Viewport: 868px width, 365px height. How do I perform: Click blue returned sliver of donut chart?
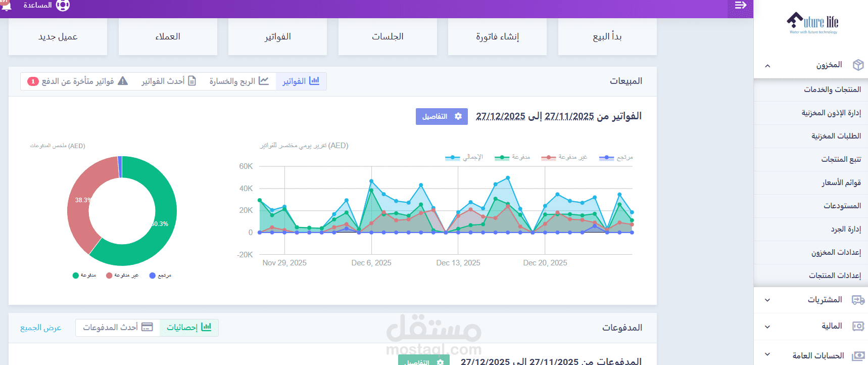tap(120, 167)
